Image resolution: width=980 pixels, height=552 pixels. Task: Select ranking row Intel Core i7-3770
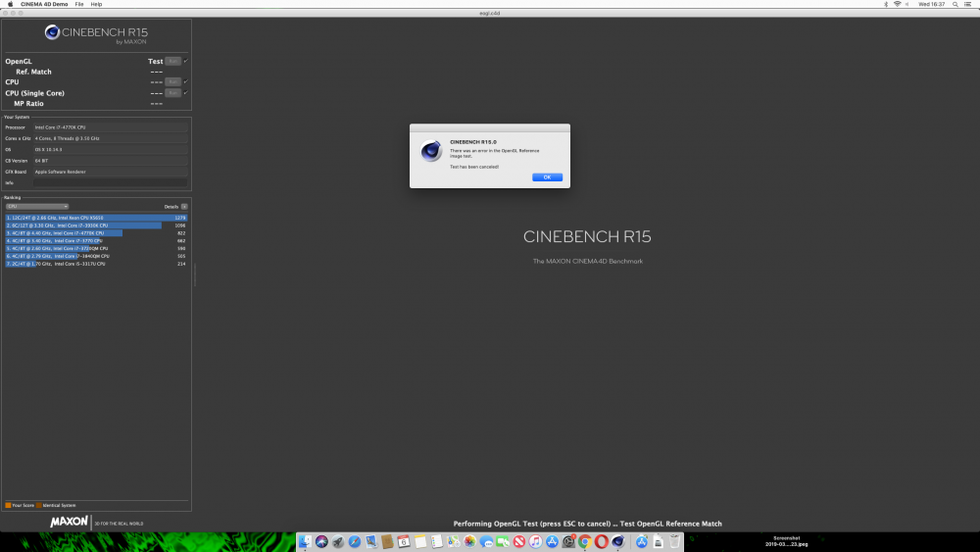tap(96, 240)
